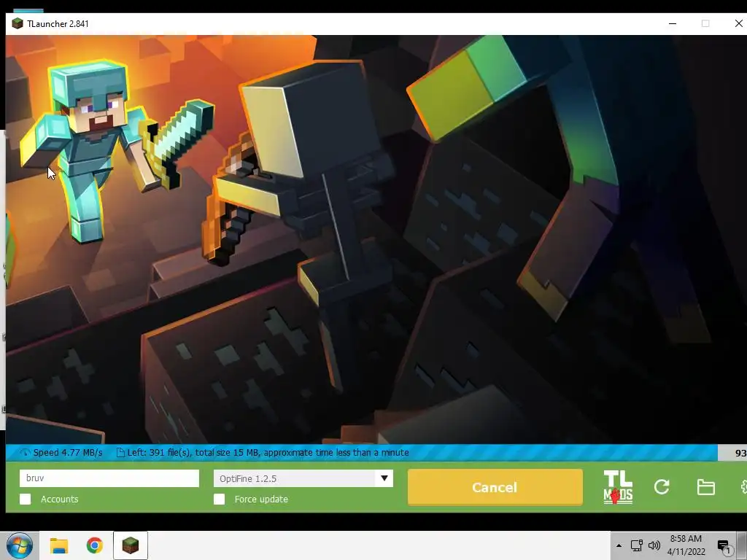Click the TLauncher 2.841 title text
Image resolution: width=747 pixels, height=560 pixels.
58,24
